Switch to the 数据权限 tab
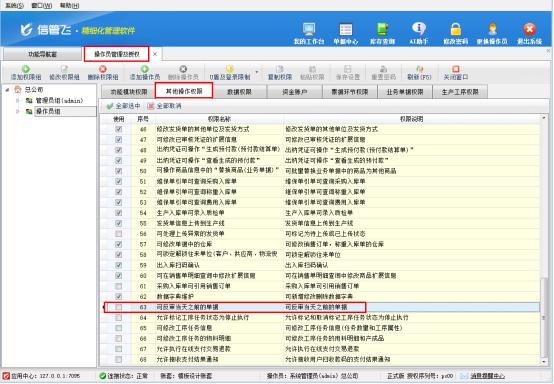This screenshot has width=554, height=384. (239, 92)
